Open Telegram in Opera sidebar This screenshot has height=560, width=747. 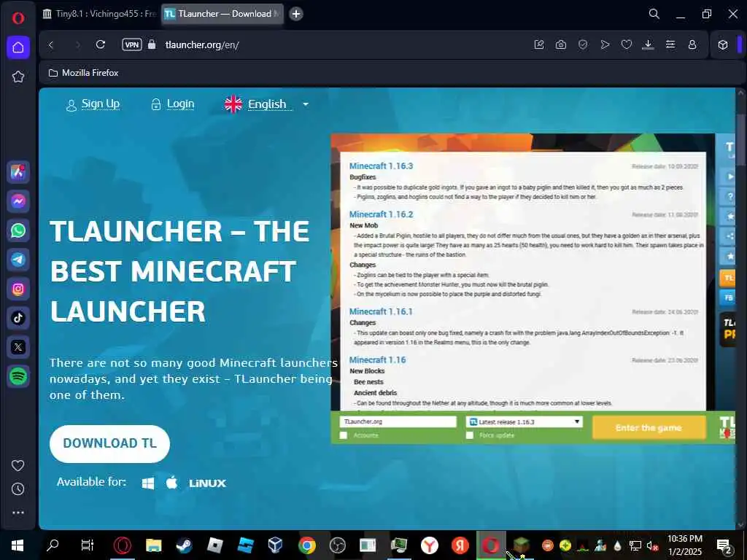[x=18, y=260]
